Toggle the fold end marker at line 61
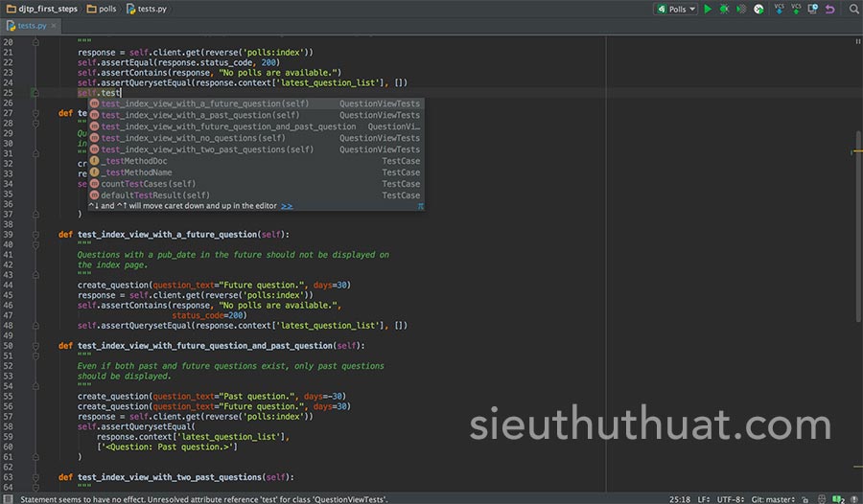The image size is (863, 504). pyautogui.click(x=35, y=457)
